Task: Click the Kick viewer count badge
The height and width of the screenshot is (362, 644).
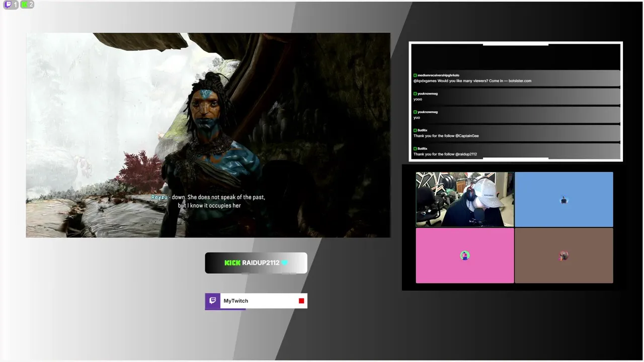Action: (27, 5)
